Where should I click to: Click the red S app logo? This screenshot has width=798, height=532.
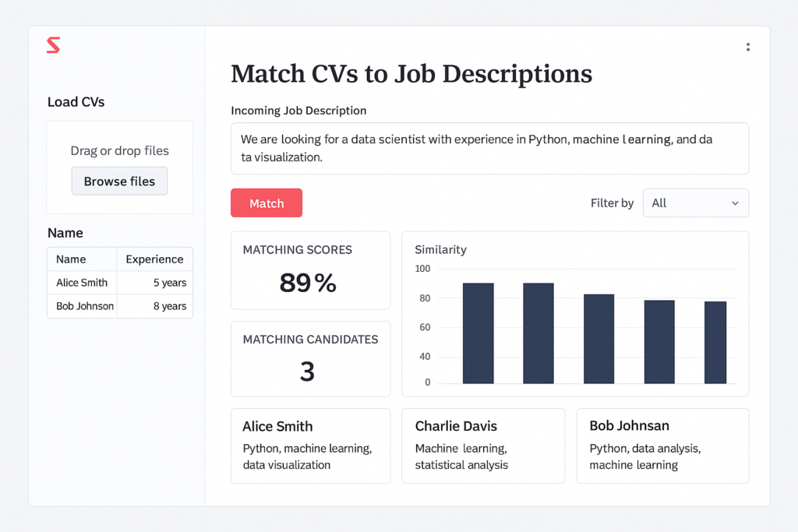pos(53,45)
